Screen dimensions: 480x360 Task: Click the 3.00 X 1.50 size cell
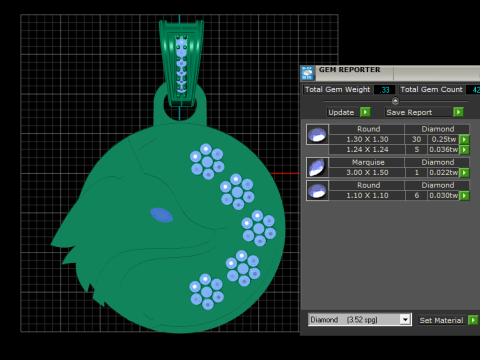pyautogui.click(x=367, y=173)
